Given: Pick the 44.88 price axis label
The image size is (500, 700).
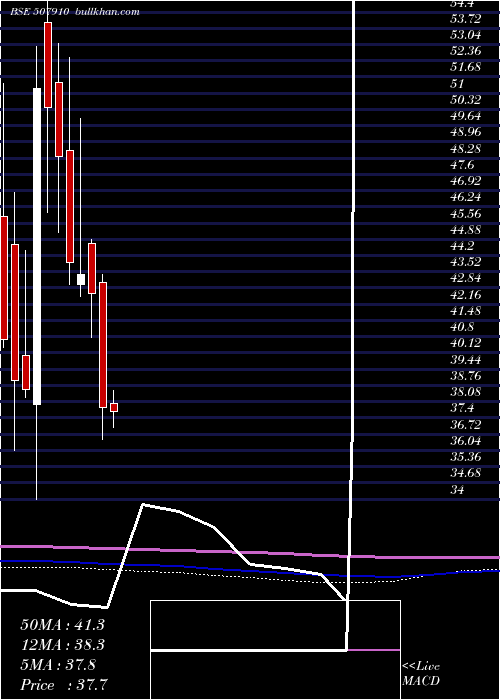Looking at the screenshot, I should pyautogui.click(x=466, y=230).
